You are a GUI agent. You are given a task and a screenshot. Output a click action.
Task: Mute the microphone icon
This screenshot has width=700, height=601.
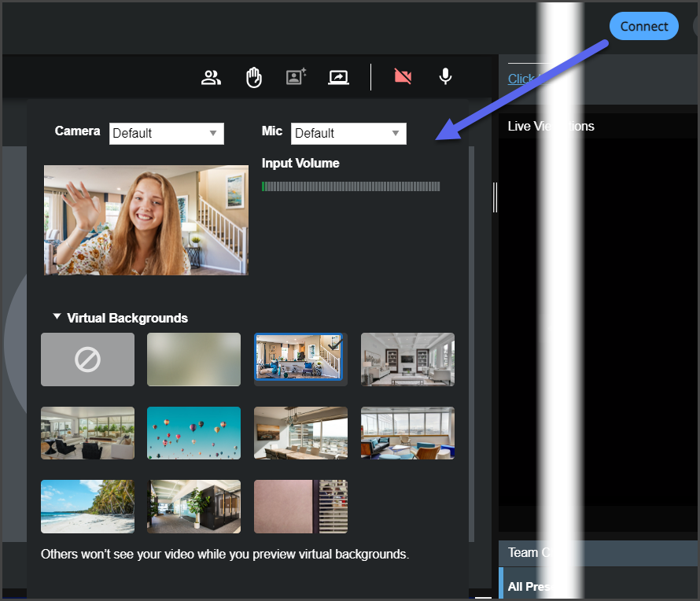[x=445, y=76]
